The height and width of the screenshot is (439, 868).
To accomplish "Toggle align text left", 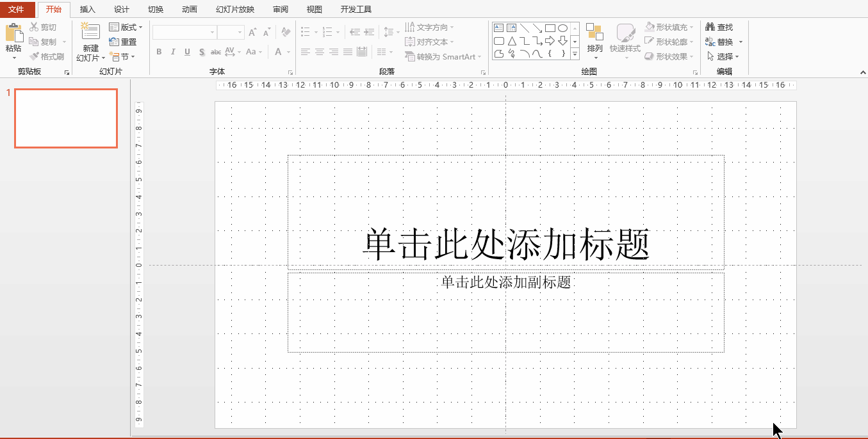I will pyautogui.click(x=306, y=52).
